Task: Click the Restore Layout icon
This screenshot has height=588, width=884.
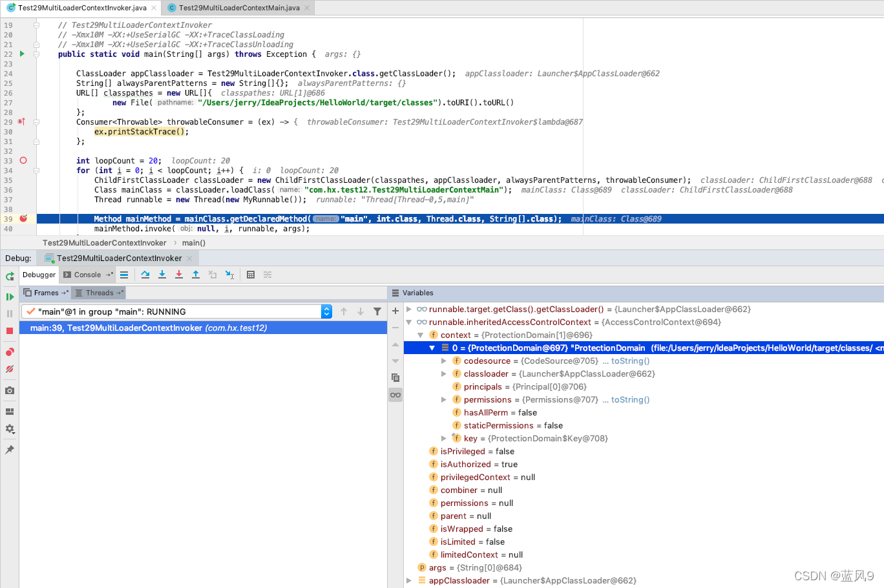Action: point(10,412)
